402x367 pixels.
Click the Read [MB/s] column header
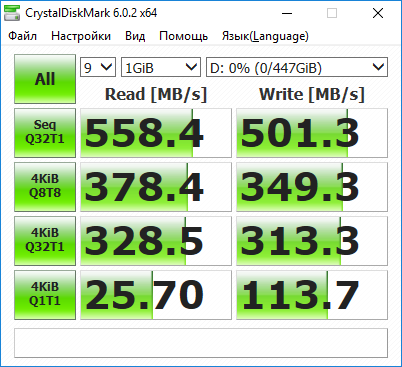pos(156,94)
